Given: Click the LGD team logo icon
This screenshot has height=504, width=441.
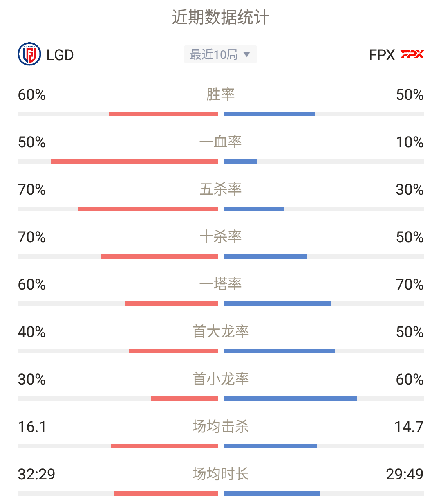Looking at the screenshot, I should [29, 54].
